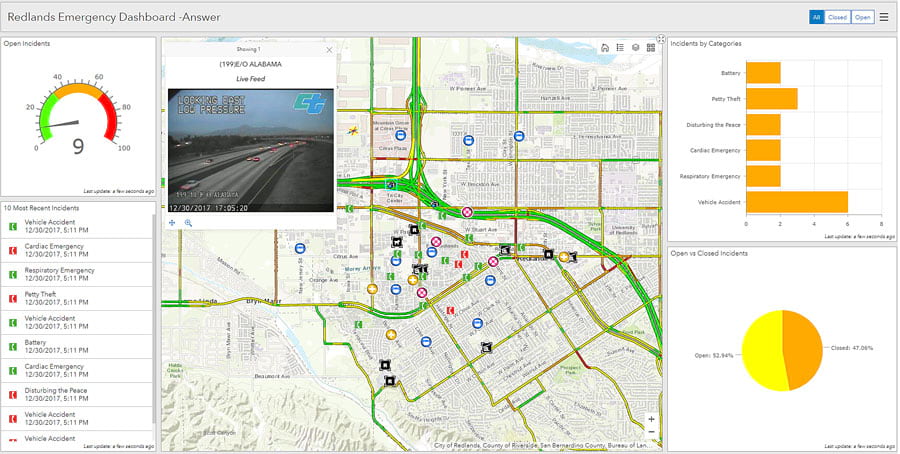
Task: Click the Petty Theft bar in the chart
Action: 772,99
